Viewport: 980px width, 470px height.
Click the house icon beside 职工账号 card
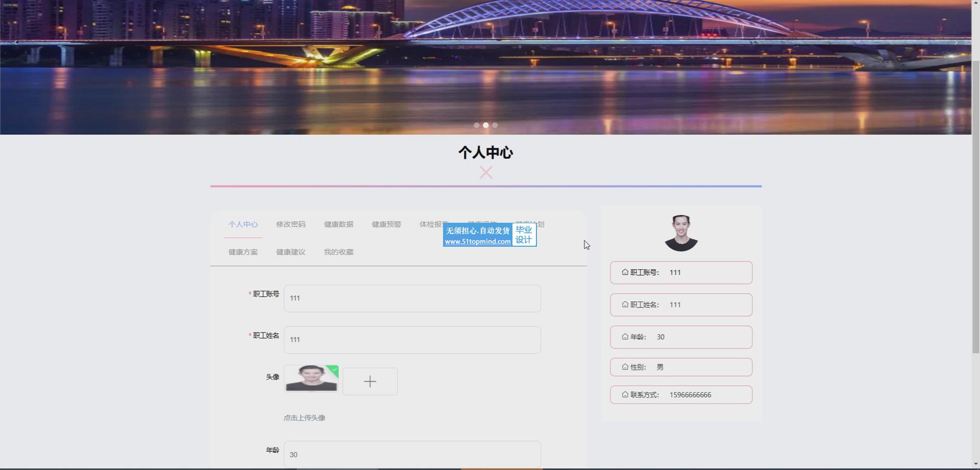point(625,272)
